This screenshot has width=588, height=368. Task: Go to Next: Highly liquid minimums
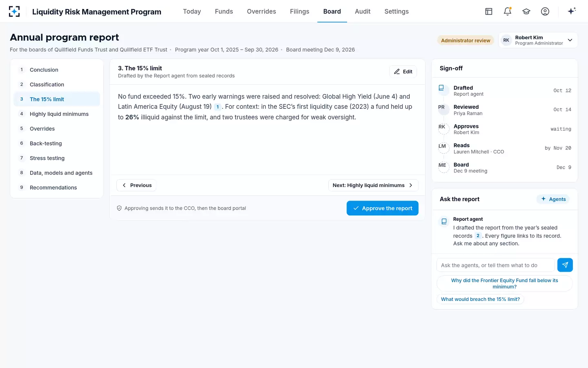pos(373,185)
